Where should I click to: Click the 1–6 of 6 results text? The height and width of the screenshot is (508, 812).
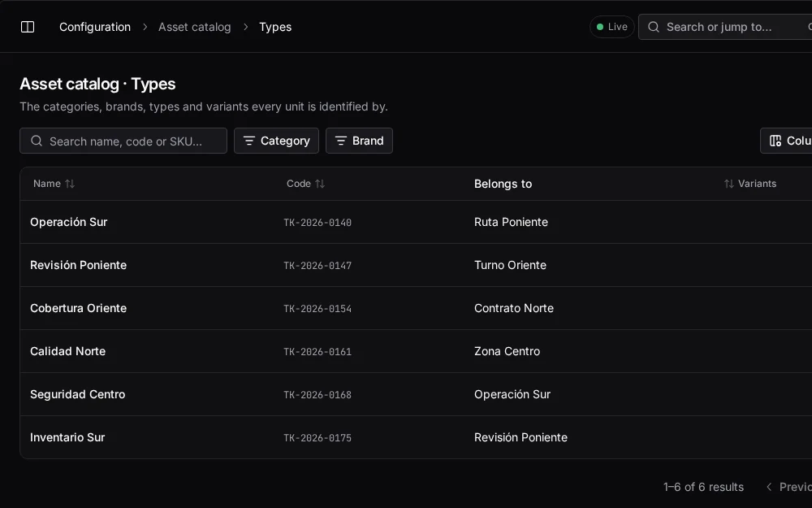point(703,487)
